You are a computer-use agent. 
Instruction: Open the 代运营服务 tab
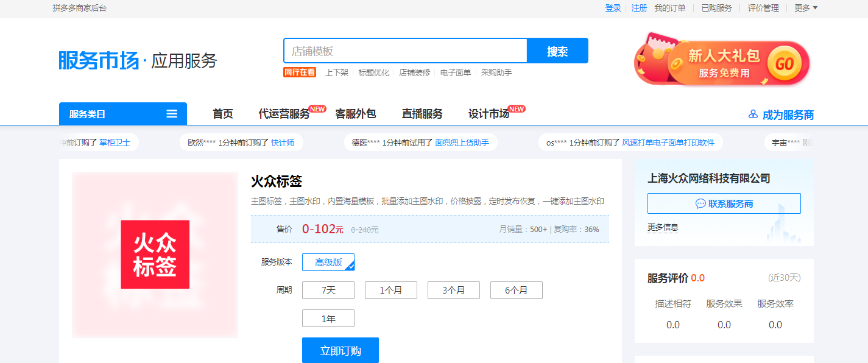pos(284,114)
